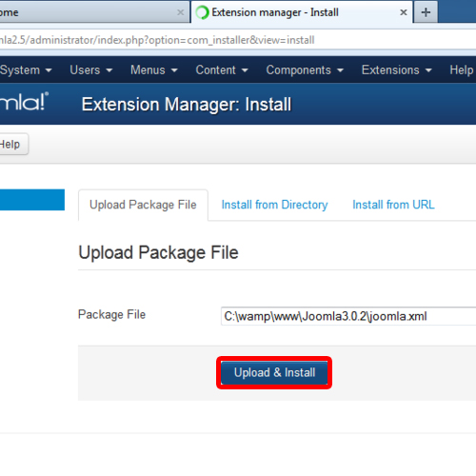Close the first browser tab
The image size is (476, 476).
pos(180,12)
